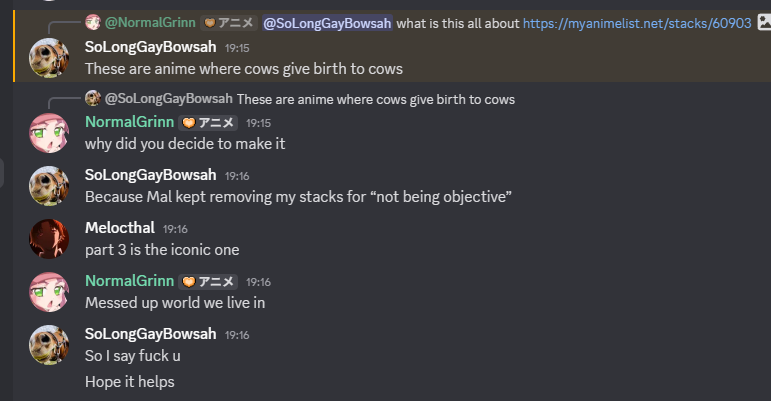Click NormalGrinn's avatar beside "why did you decide"
Screen dimensions: 771x401
coord(49,132)
